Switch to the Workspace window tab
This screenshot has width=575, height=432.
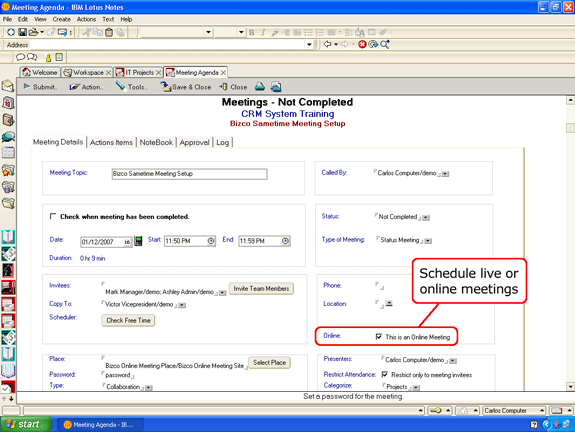point(88,73)
